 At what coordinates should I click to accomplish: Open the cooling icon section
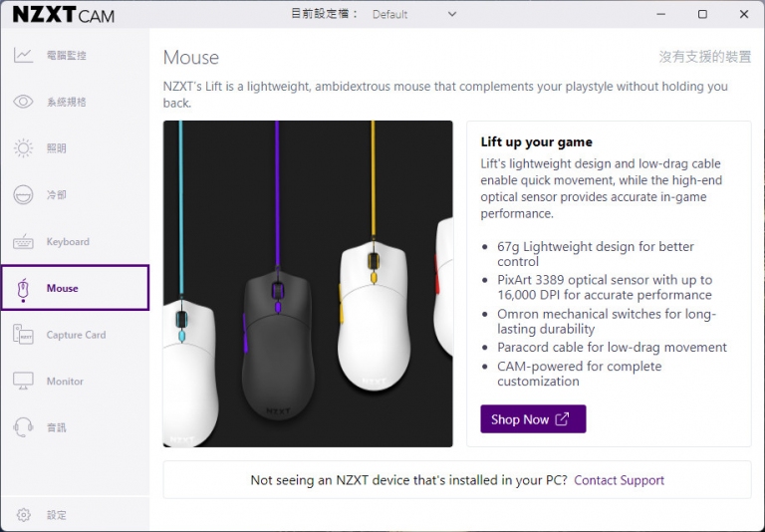coord(23,194)
